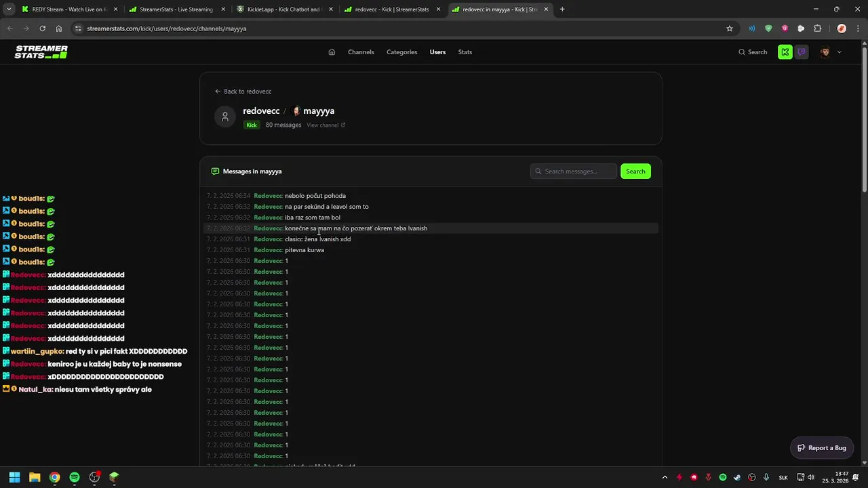Reload the current page
This screenshot has height=488, width=868.
(x=42, y=28)
